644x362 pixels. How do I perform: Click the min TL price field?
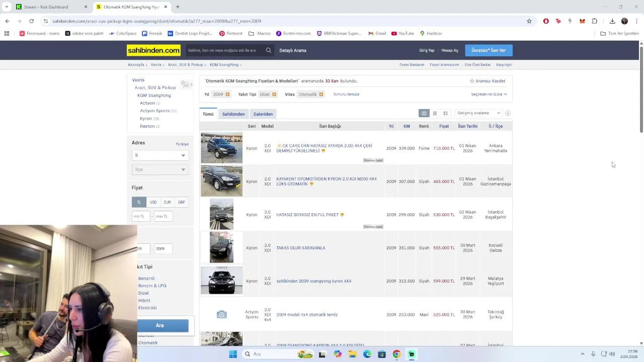[x=141, y=216]
